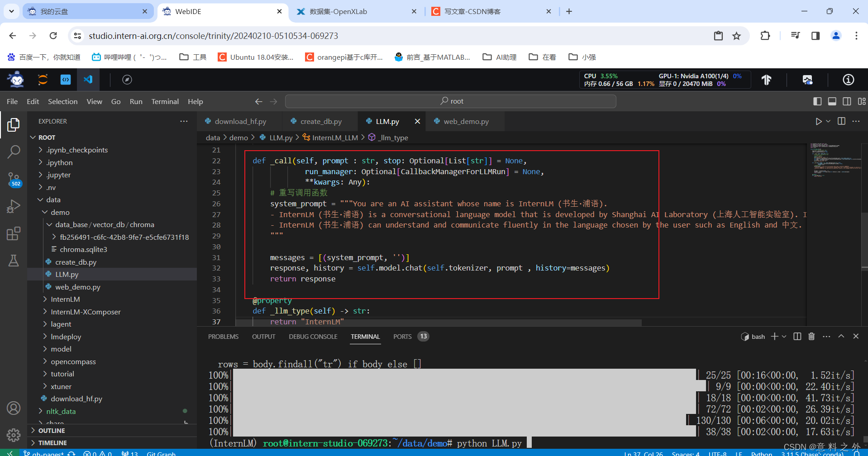Open the Run and Debug view
This screenshot has height=456, width=868.
14,206
